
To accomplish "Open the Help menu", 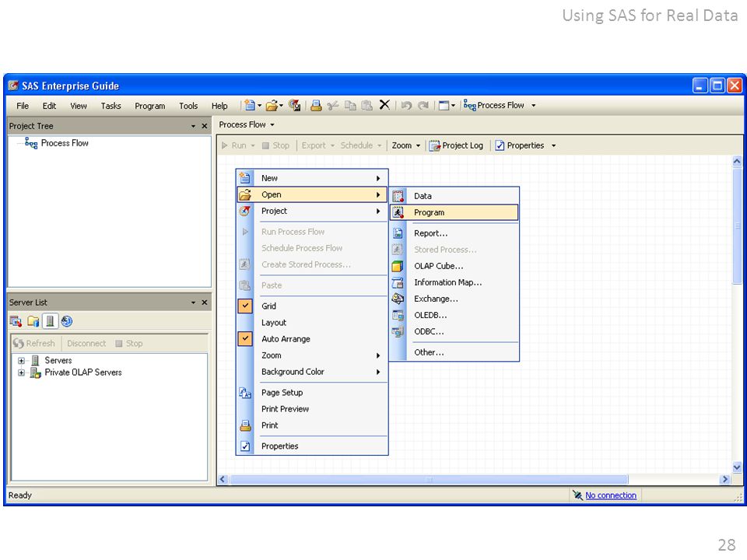I will [219, 106].
